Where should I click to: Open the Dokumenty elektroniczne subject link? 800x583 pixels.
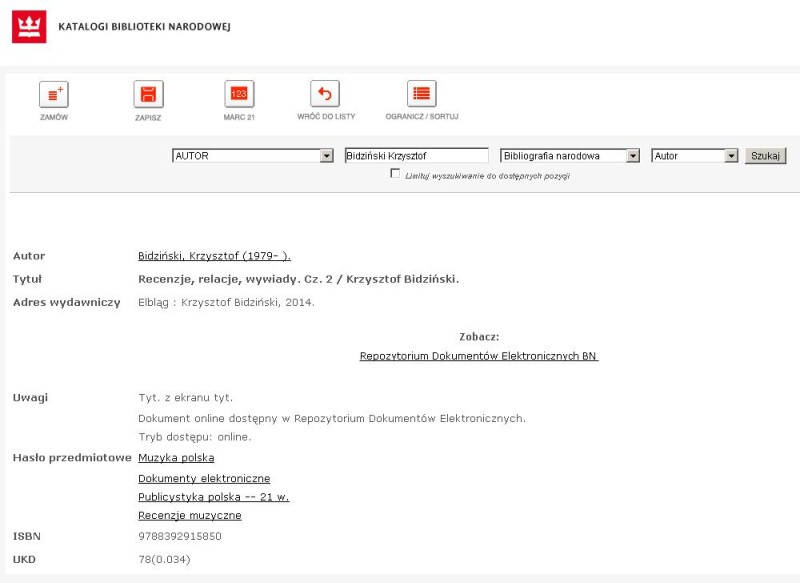point(204,478)
